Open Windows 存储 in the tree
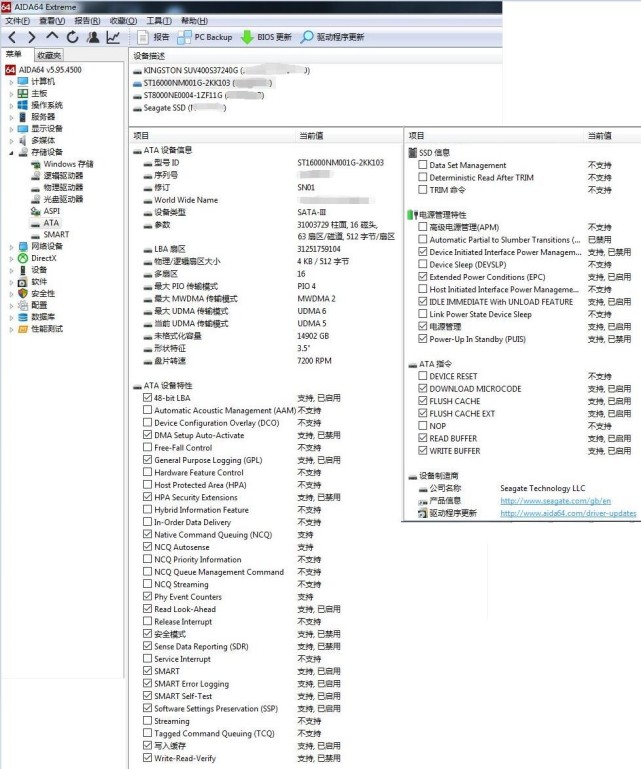This screenshot has width=641, height=769. tap(62, 164)
